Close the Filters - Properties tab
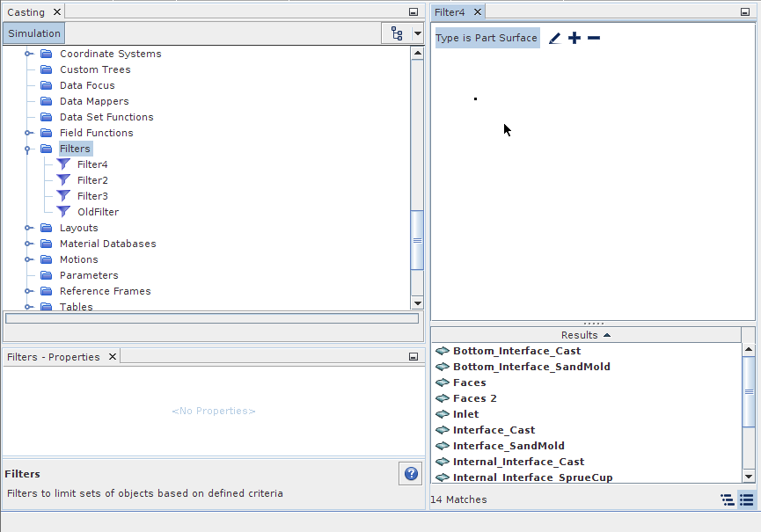 pos(112,357)
